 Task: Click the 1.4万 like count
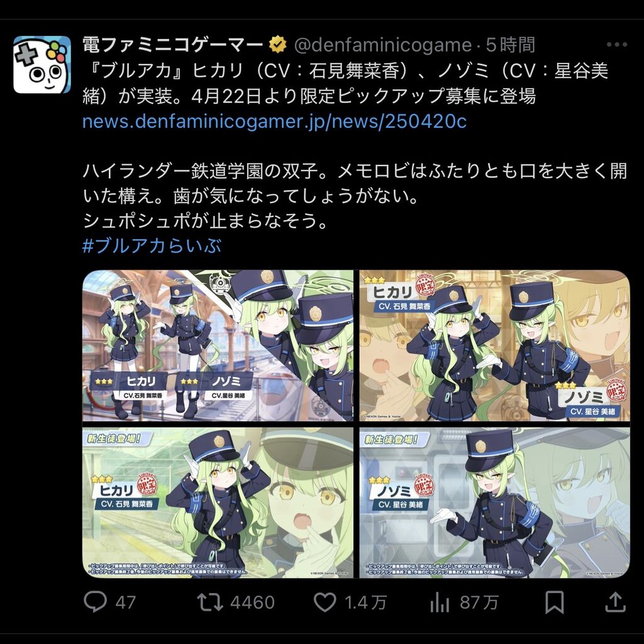pos(365,602)
